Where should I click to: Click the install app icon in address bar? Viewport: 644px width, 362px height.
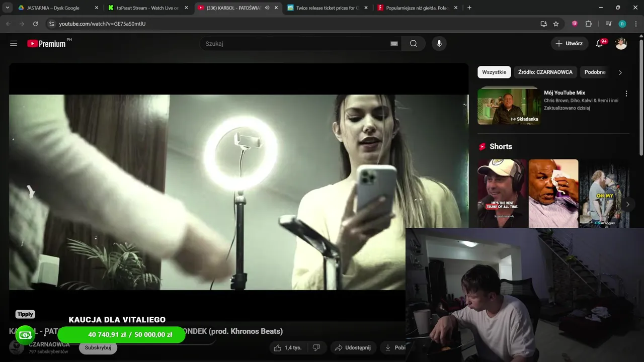click(x=543, y=24)
